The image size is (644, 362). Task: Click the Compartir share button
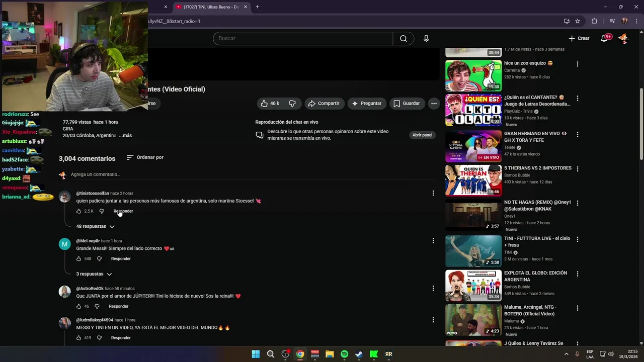point(324,104)
